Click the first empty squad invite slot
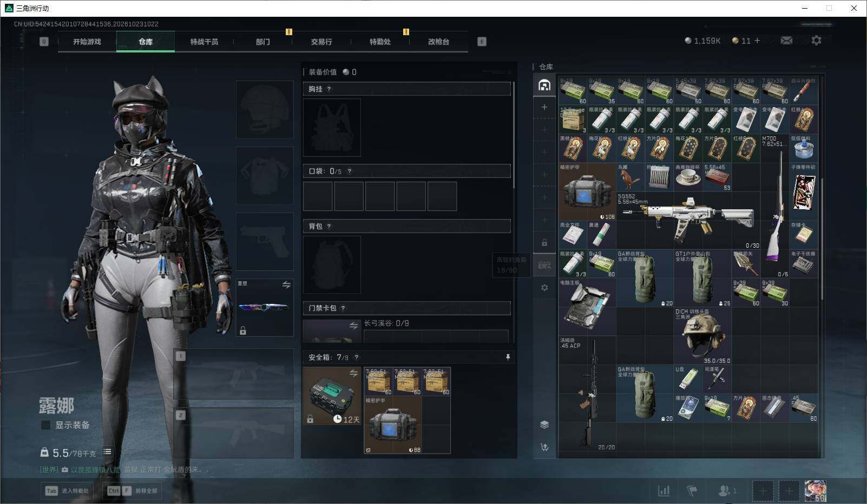Screen dimensions: 867x504 pyautogui.click(x=763, y=491)
